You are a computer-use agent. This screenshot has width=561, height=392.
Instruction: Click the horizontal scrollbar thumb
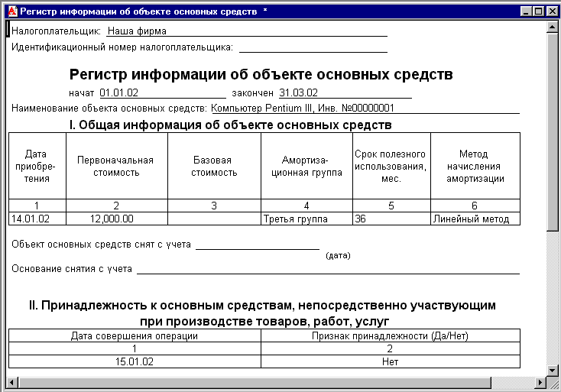point(255,382)
